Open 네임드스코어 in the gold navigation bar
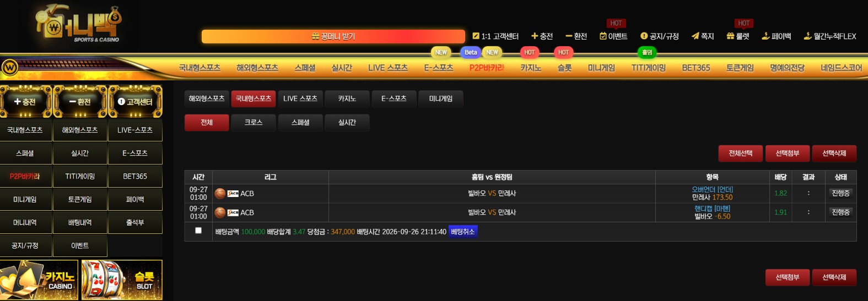The width and height of the screenshot is (868, 301). 841,68
